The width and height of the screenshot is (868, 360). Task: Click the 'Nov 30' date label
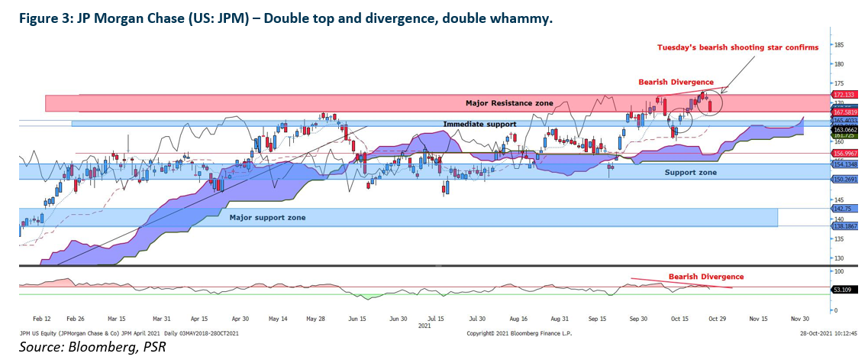click(x=799, y=319)
